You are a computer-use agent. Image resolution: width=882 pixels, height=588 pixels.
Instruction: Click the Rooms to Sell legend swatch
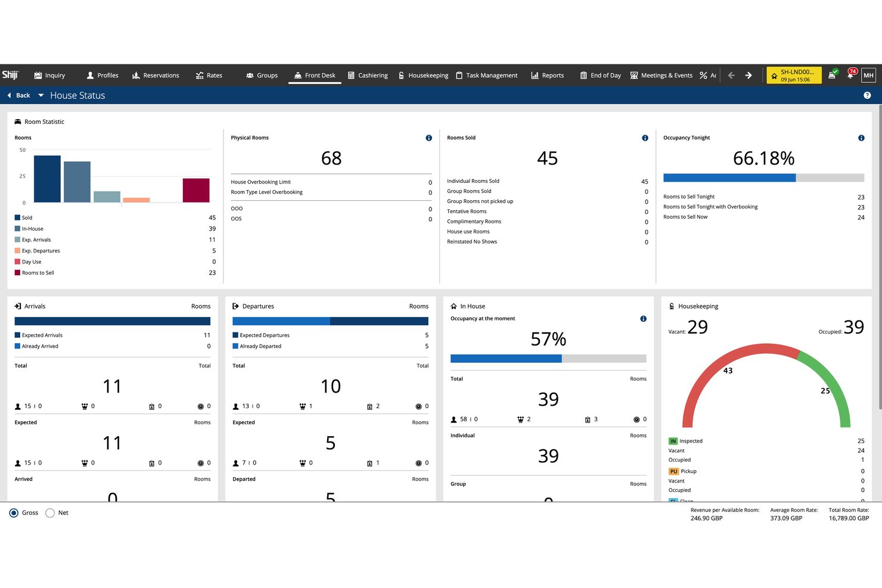pyautogui.click(x=17, y=273)
